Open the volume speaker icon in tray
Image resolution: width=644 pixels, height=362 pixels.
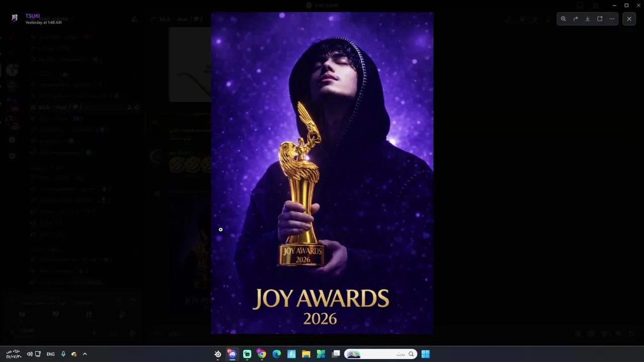29,354
